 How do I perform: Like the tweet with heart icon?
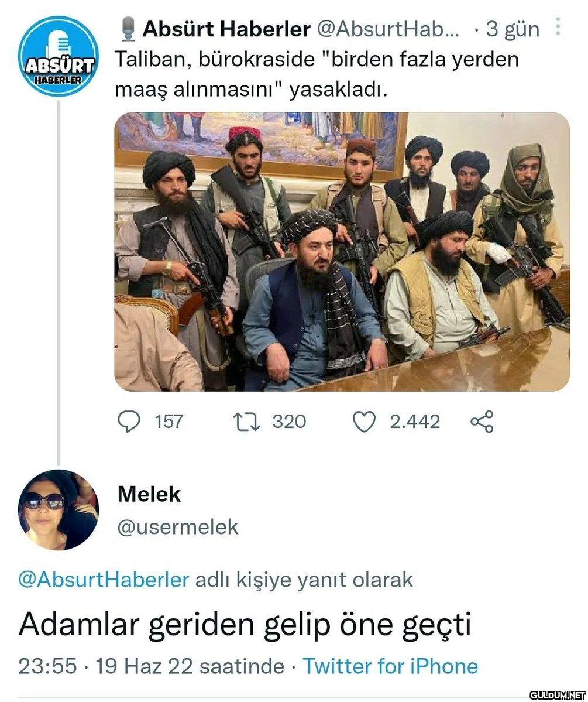365,422
